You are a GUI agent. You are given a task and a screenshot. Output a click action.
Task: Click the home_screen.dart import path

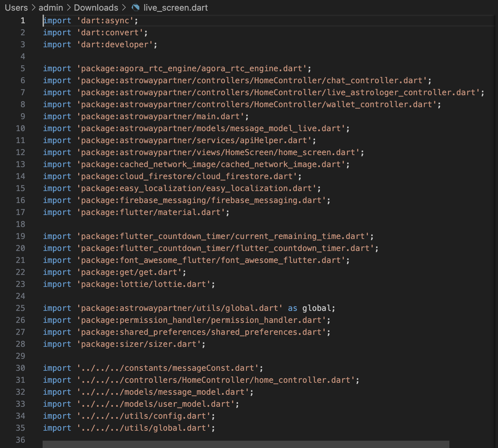click(218, 152)
